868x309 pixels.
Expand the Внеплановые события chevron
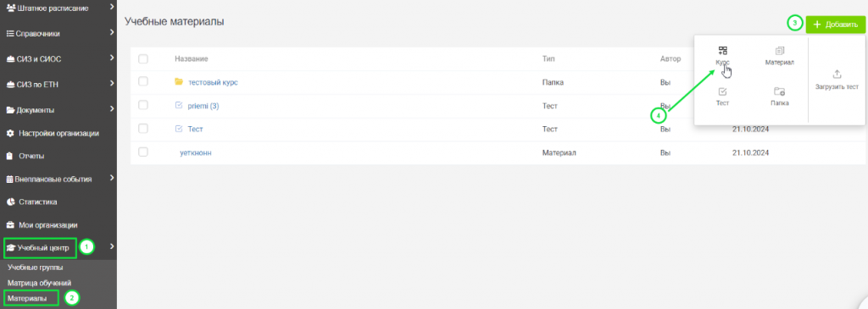112,178
